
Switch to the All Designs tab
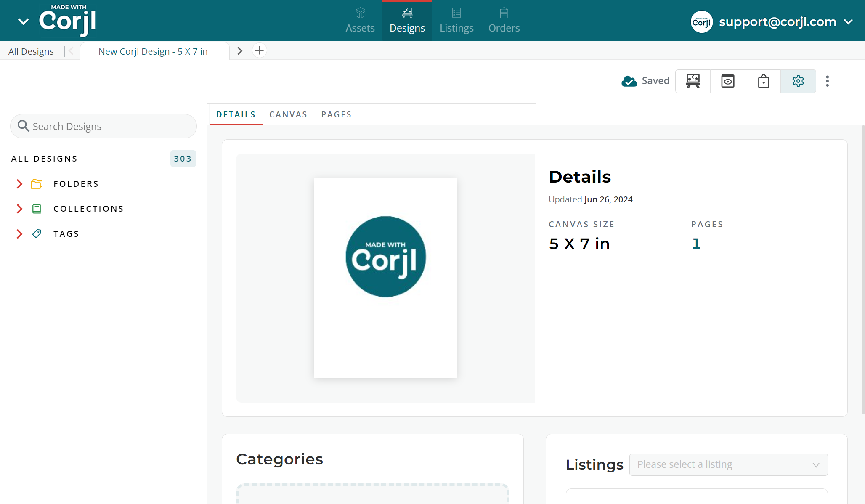tap(31, 51)
